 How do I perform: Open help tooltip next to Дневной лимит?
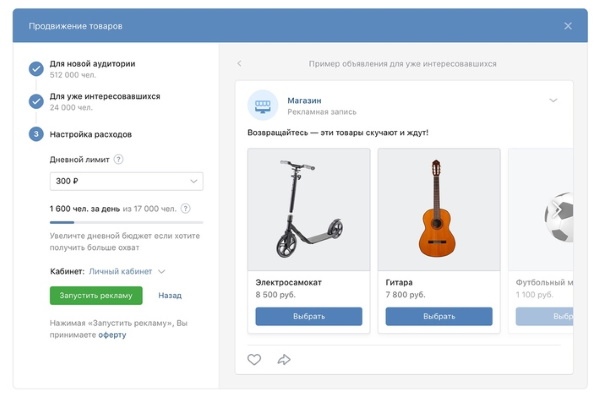pos(119,159)
